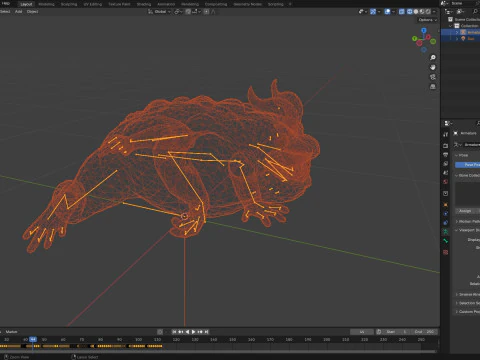This screenshot has height=360, width=480.
Task: Open the Collection properties tab icon
Action: [446, 193]
